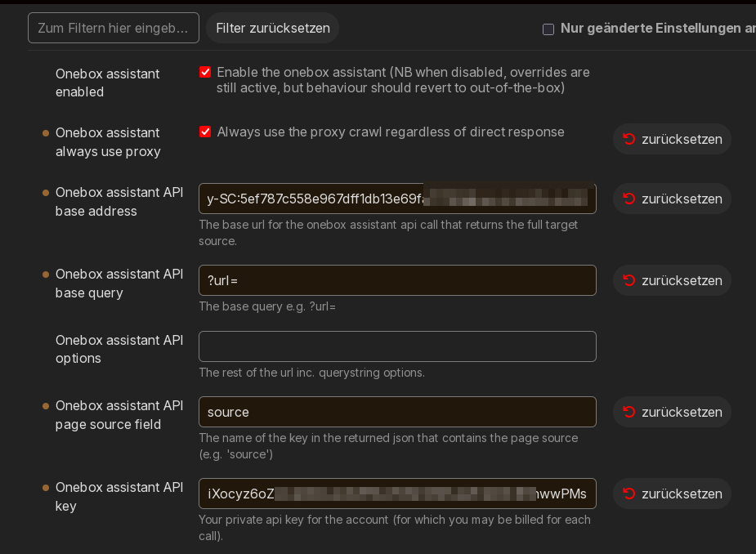Screen dimensions: 756x554
Task: Click the changed-setting dot beside API base query
Action: pos(46,275)
